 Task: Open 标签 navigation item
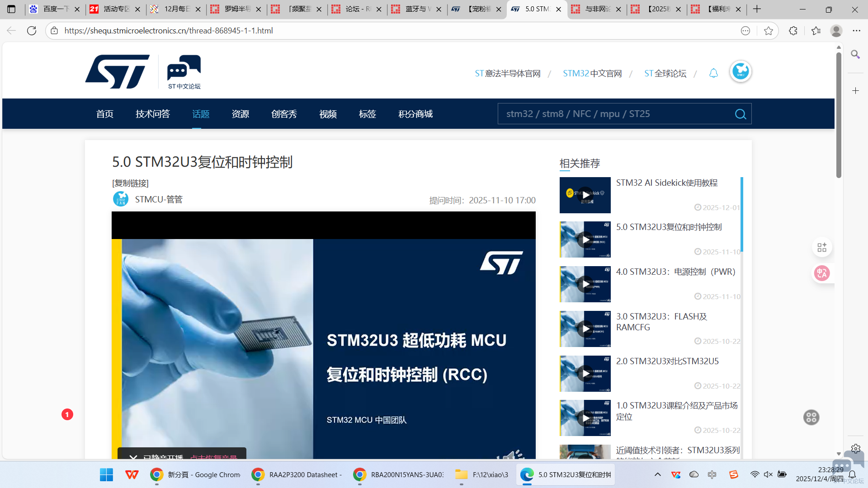click(368, 114)
